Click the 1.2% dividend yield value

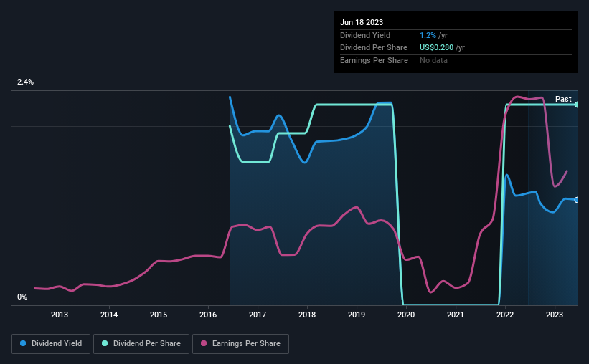[x=428, y=35]
